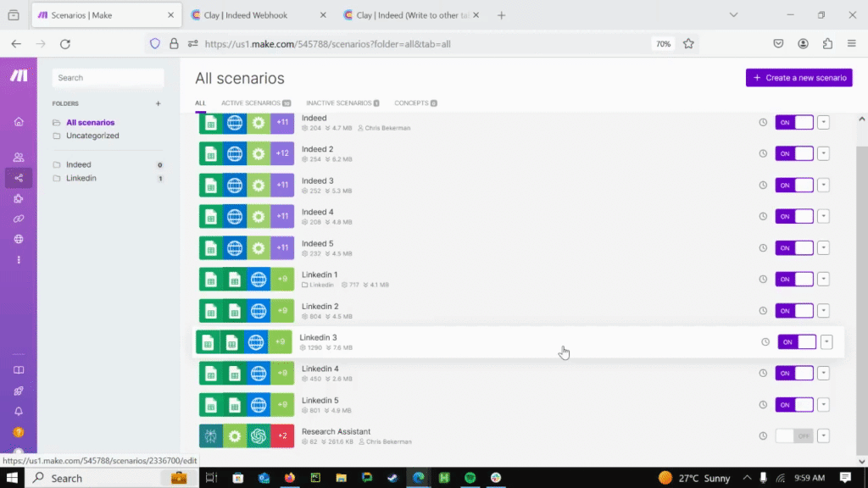This screenshot has height=488, width=868.
Task: Turn off the Indeed 2 scenario switch
Action: (x=794, y=153)
